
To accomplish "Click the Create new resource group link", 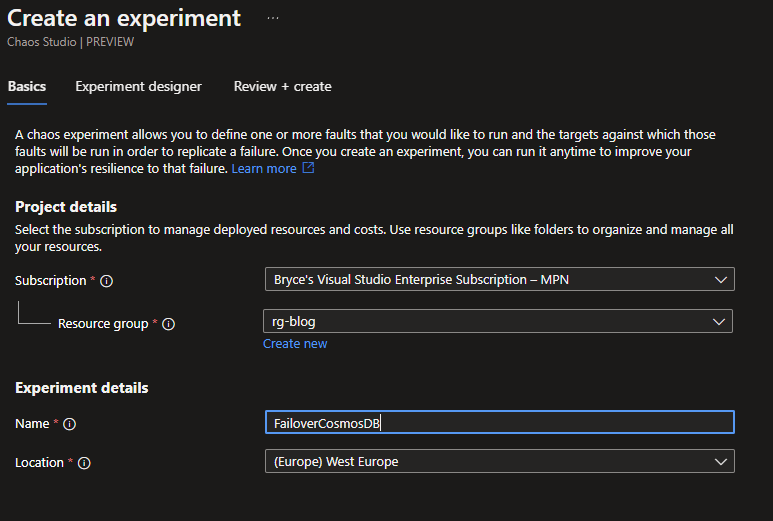I will (295, 344).
